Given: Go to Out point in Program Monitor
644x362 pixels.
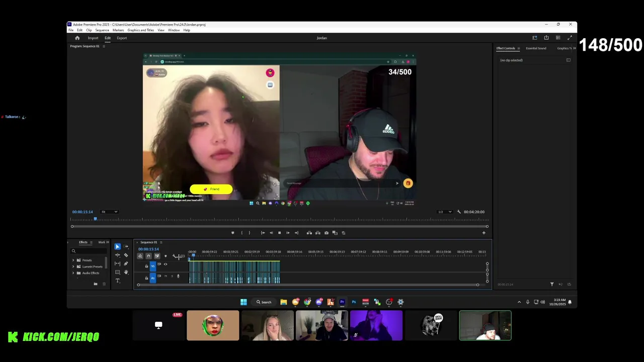Looking at the screenshot, I should pos(296,233).
